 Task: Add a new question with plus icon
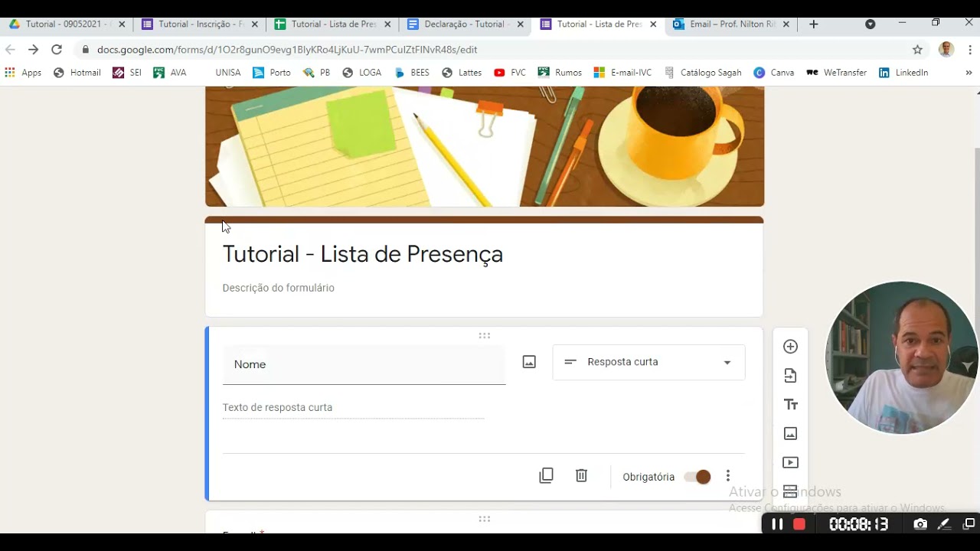click(790, 347)
